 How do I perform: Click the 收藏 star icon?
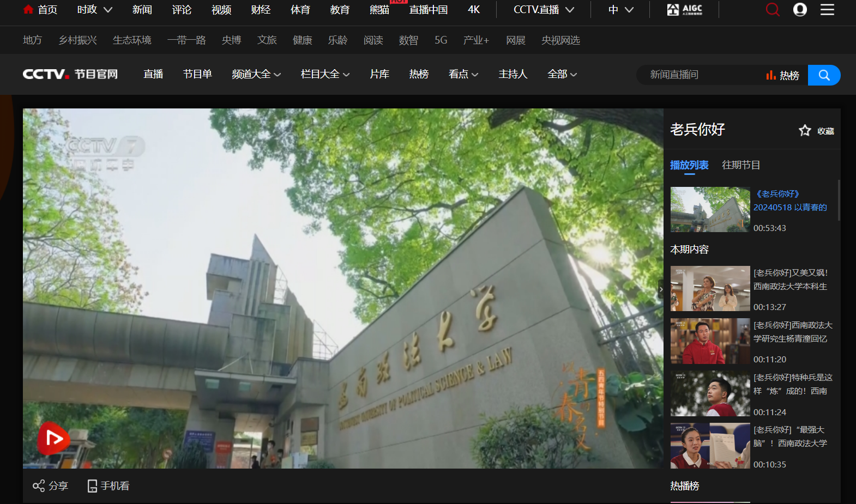tap(805, 131)
